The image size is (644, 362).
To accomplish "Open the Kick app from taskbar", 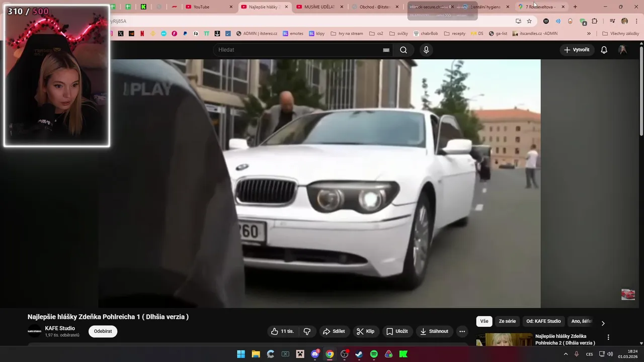I will [404, 354].
